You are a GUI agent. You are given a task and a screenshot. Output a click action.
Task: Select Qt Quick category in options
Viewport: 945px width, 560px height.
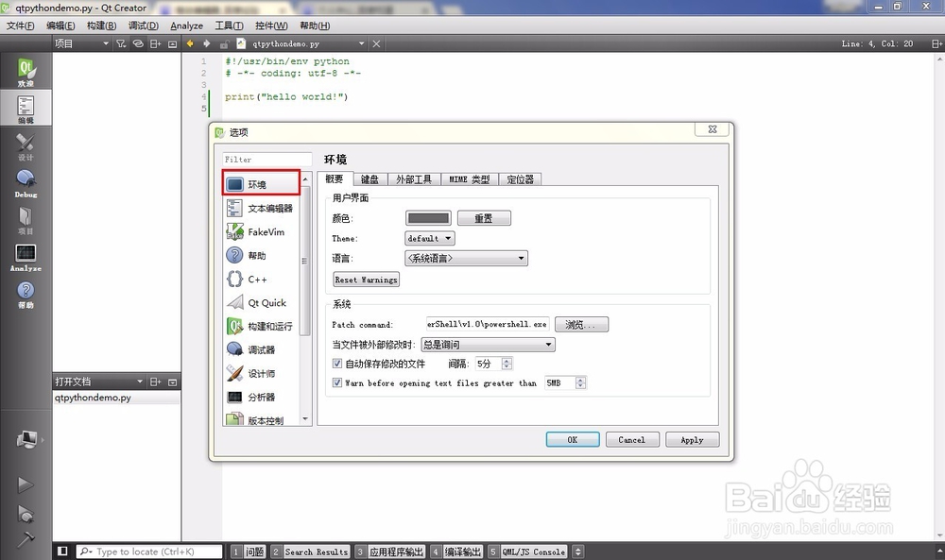262,303
